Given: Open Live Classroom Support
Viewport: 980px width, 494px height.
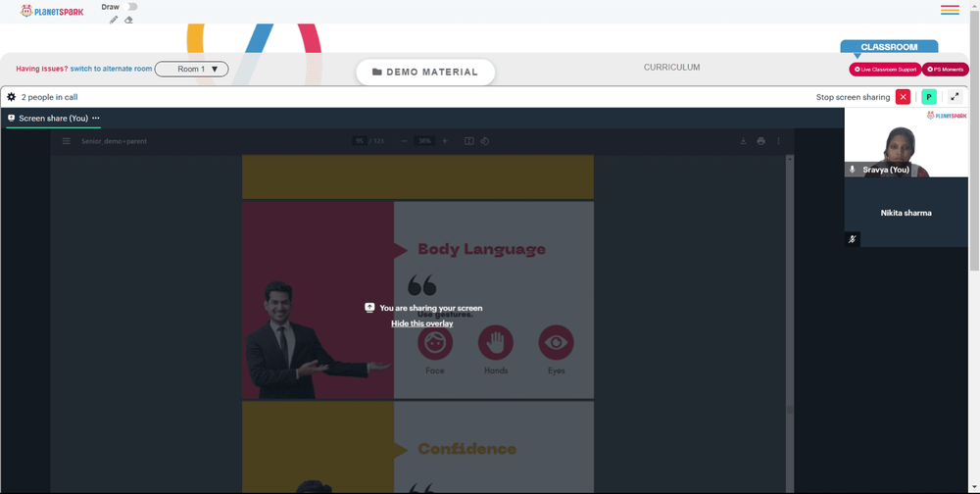Looking at the screenshot, I should click(x=885, y=70).
